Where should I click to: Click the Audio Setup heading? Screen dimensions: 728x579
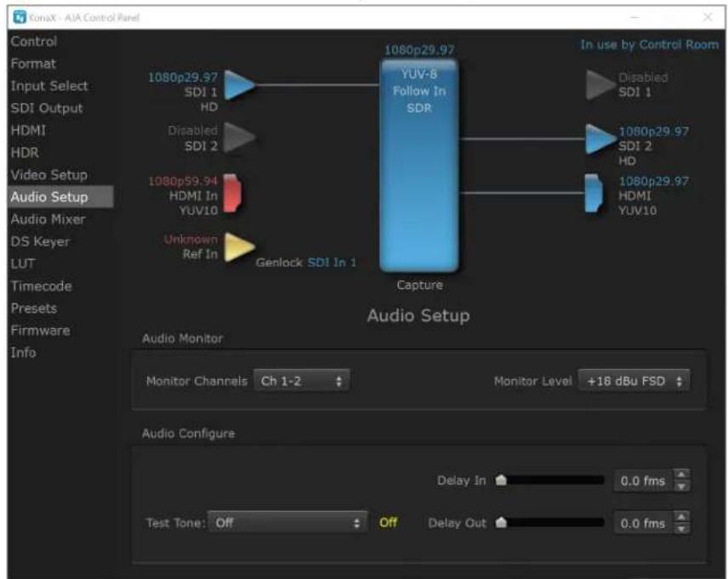point(418,315)
